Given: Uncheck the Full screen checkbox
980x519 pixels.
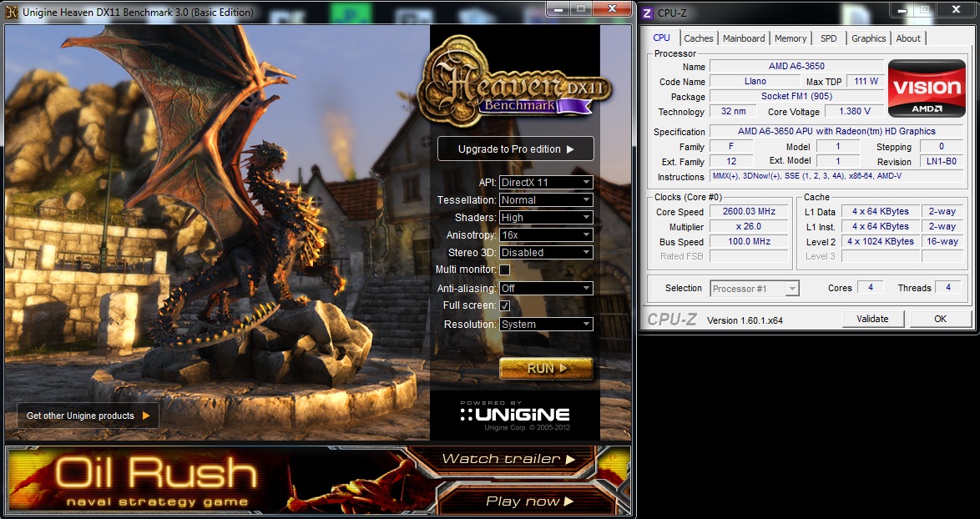Looking at the screenshot, I should [504, 305].
